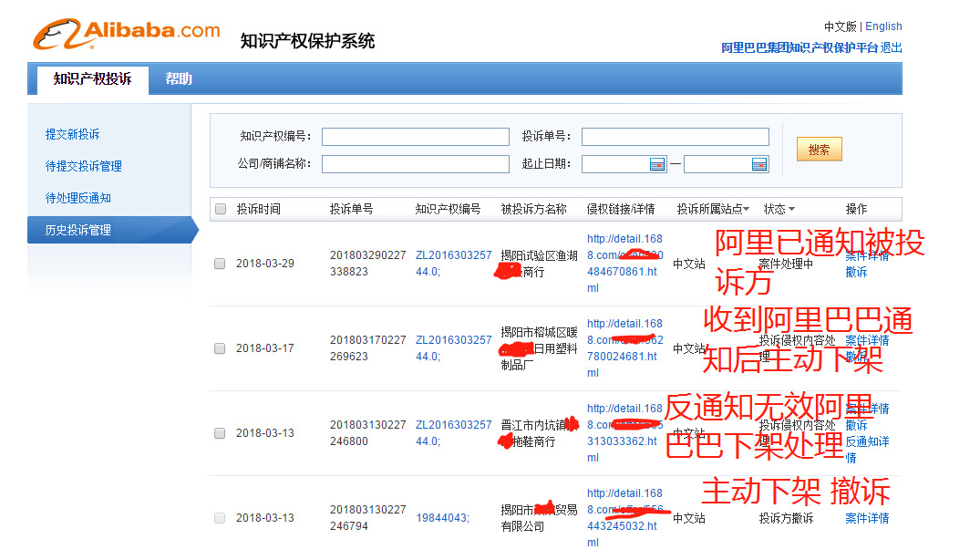Open 提交新投诉 in the sidebar
The width and height of the screenshot is (980, 560).
point(72,133)
